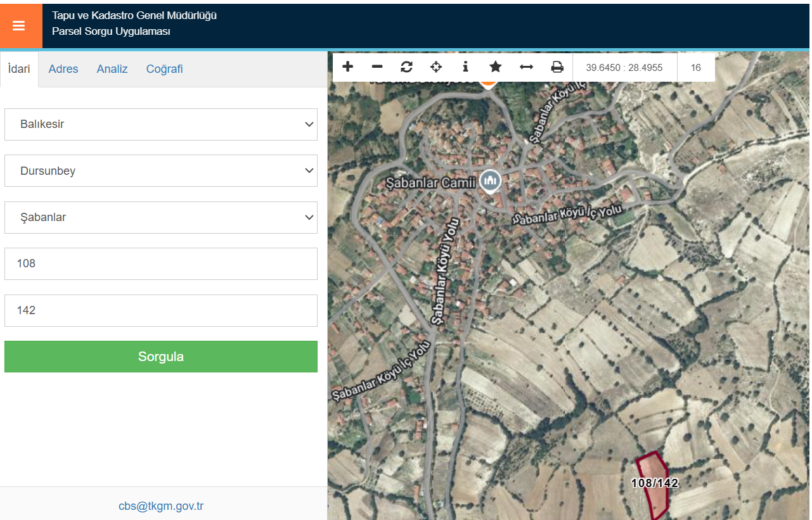The image size is (812, 520).
Task: Switch to the İdari tab
Action: (x=19, y=69)
